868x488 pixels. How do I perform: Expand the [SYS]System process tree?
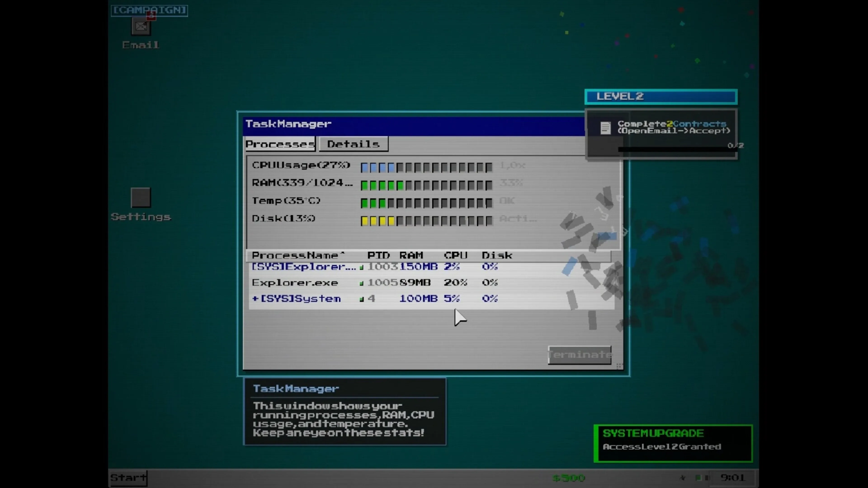pos(255,298)
